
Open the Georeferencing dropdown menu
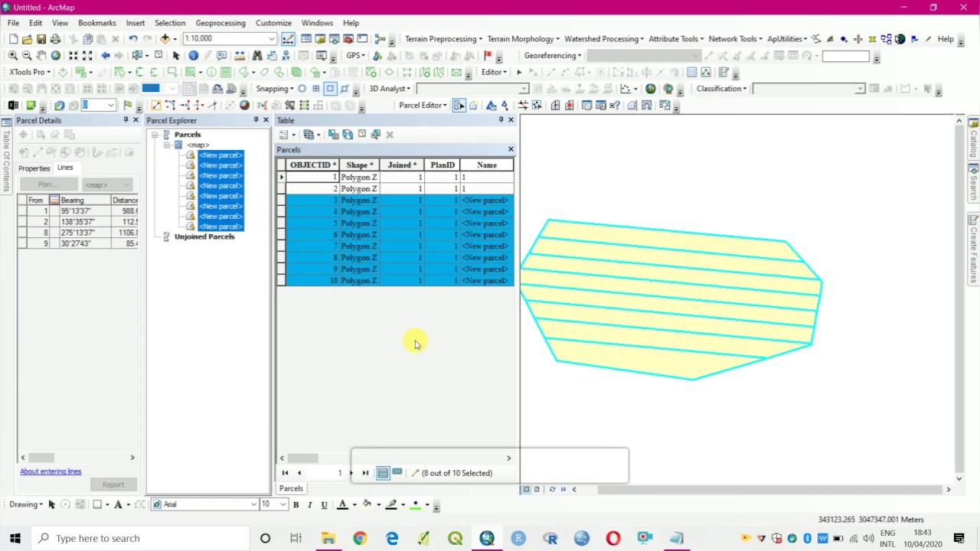tap(554, 56)
